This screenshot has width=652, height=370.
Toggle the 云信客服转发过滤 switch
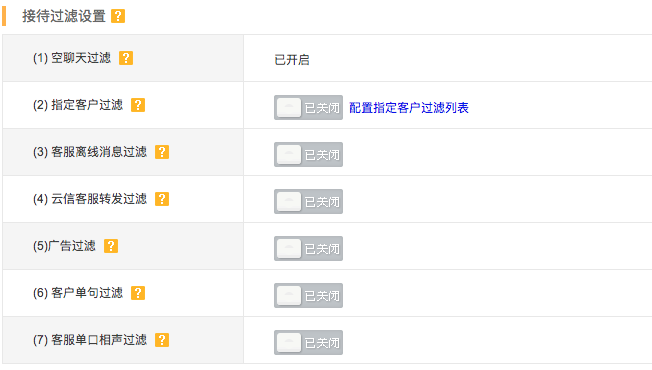[x=309, y=202]
